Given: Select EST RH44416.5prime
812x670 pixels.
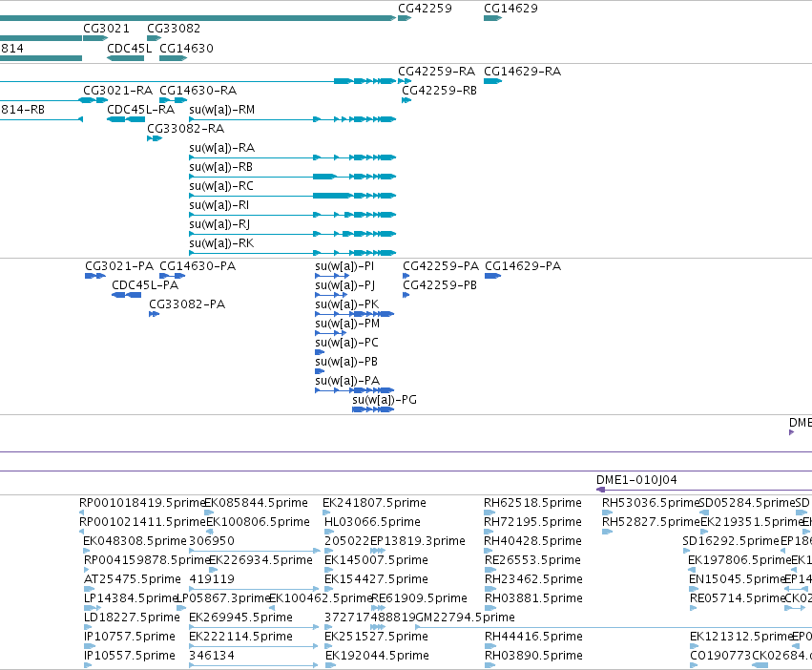Looking at the screenshot, I should click(532, 637).
